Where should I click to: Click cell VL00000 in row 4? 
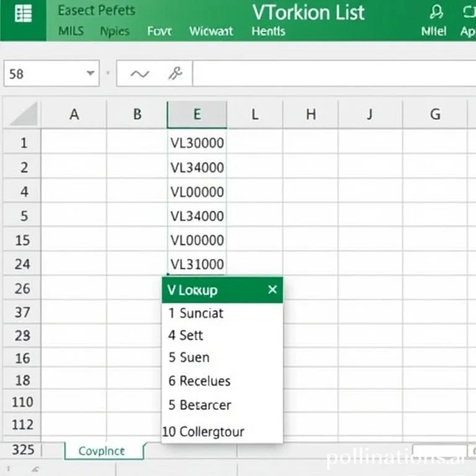[197, 192]
